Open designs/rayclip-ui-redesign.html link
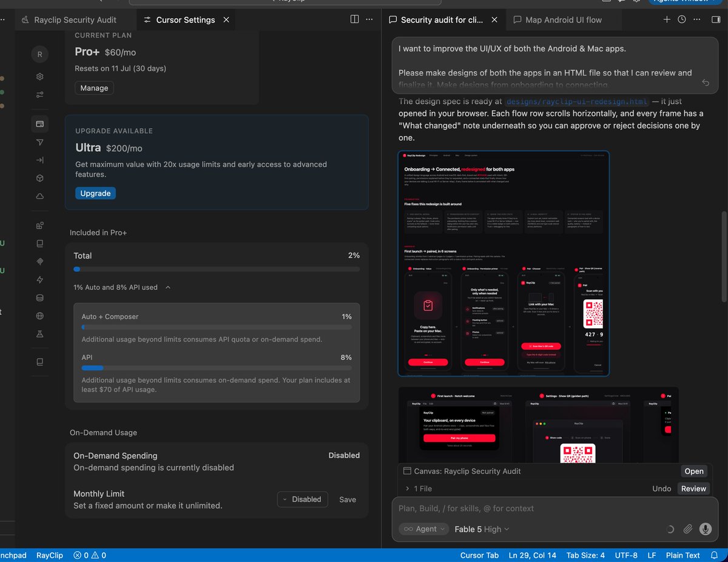The image size is (728, 562). click(x=577, y=101)
